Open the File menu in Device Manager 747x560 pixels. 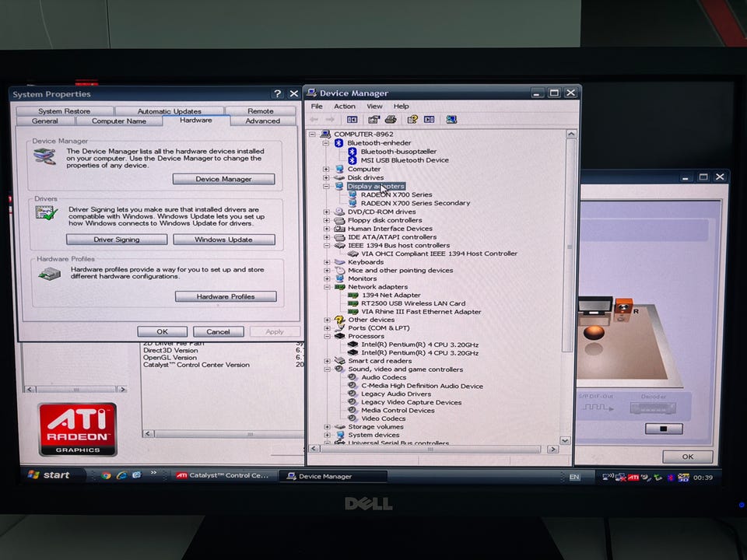317,107
